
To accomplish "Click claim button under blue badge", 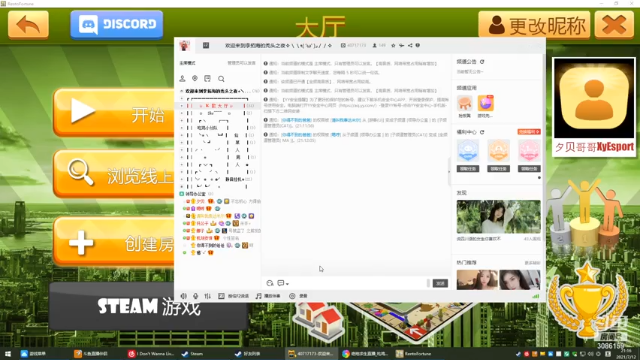I will (x=468, y=169).
